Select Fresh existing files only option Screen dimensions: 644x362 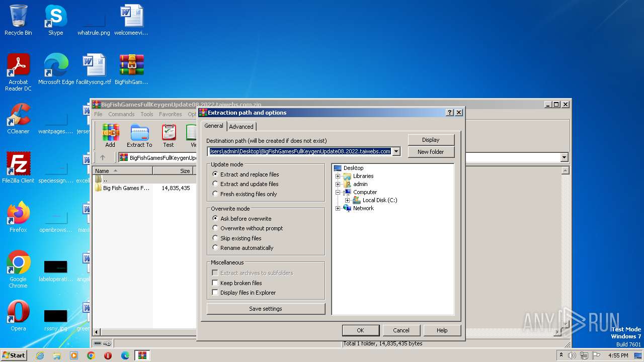pyautogui.click(x=245, y=194)
